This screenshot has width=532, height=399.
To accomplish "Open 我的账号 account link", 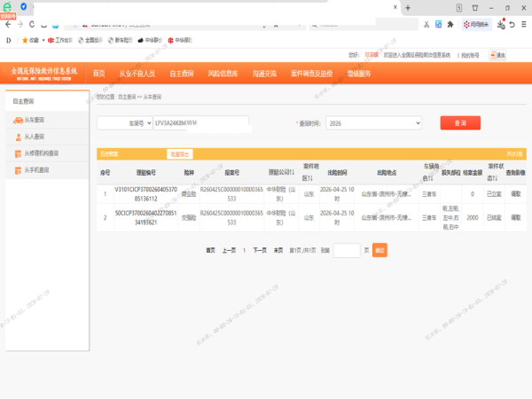I will (470, 55).
